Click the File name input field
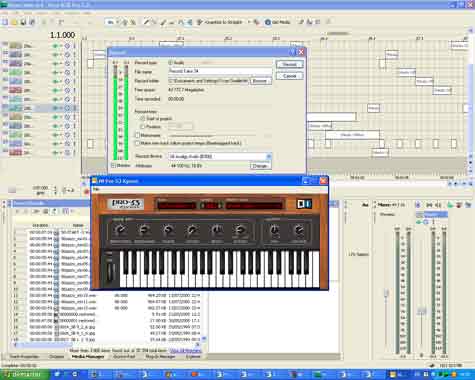 [x=220, y=71]
